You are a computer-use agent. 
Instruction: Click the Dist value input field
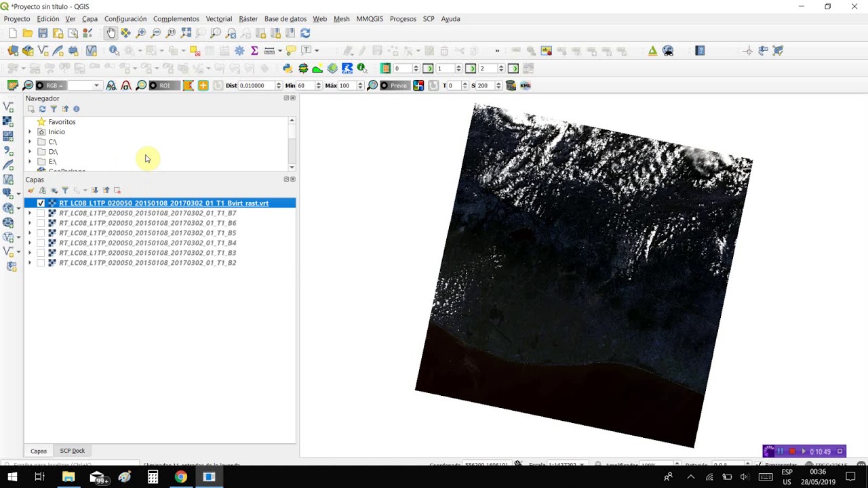tap(256, 85)
